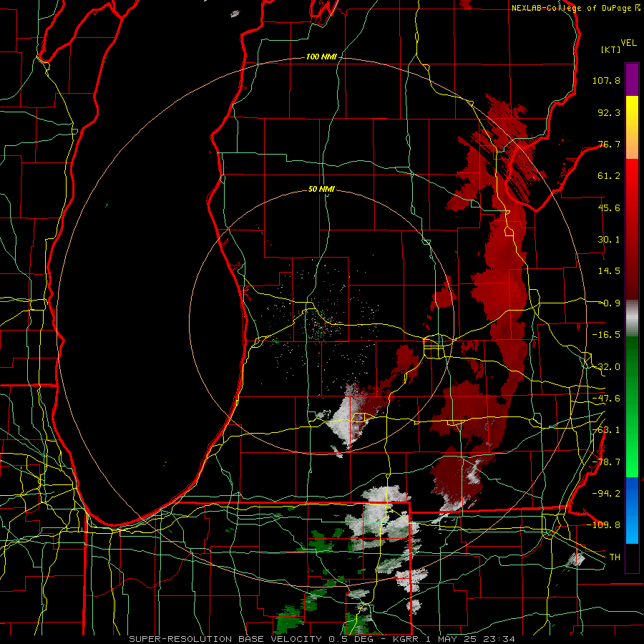Click the -78.7 legend value
Viewport: 644px width, 644px height.
[606, 462]
